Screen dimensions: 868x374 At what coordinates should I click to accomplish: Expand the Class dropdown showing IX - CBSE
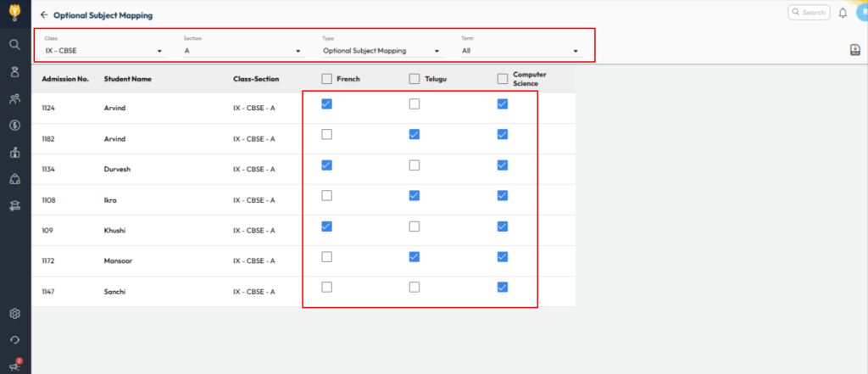103,51
